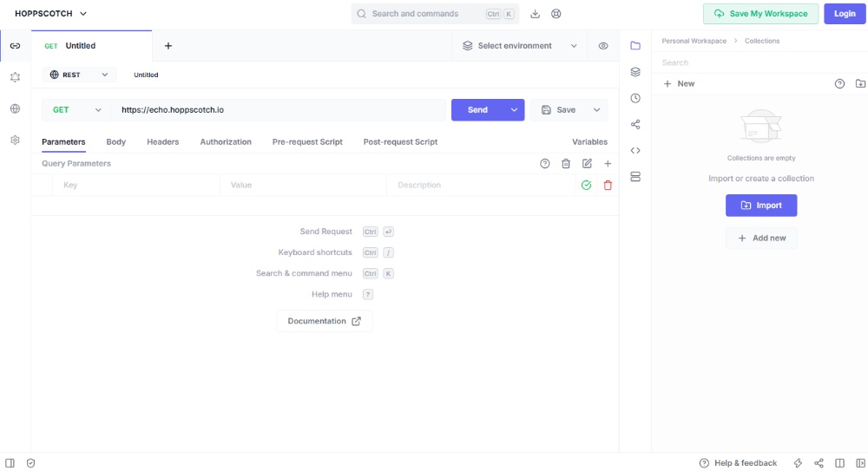Click the Add new collection button

(761, 238)
